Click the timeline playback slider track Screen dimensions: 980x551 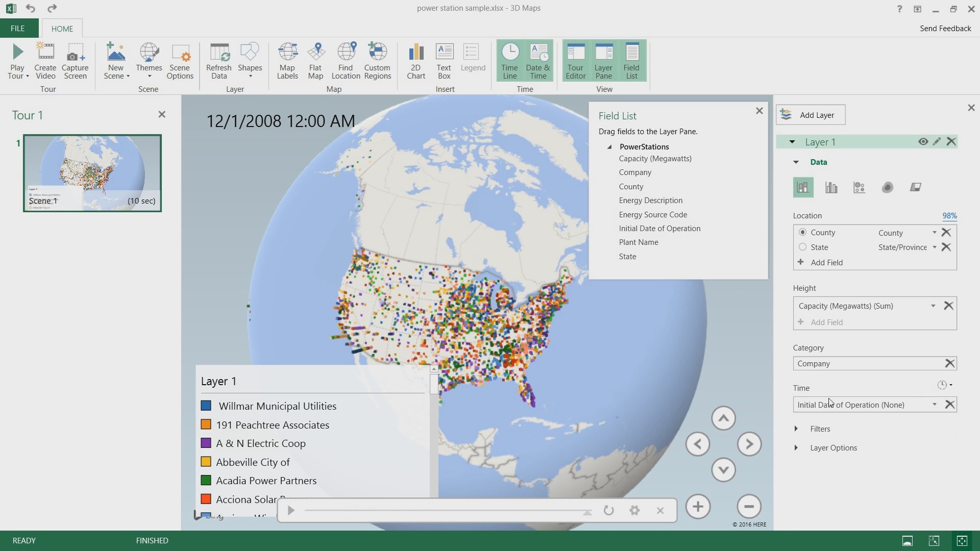click(x=444, y=510)
